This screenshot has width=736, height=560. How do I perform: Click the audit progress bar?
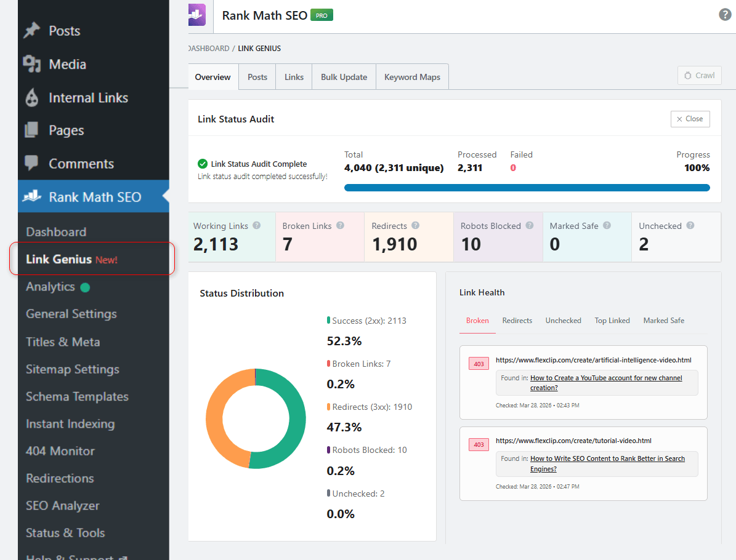(x=527, y=188)
